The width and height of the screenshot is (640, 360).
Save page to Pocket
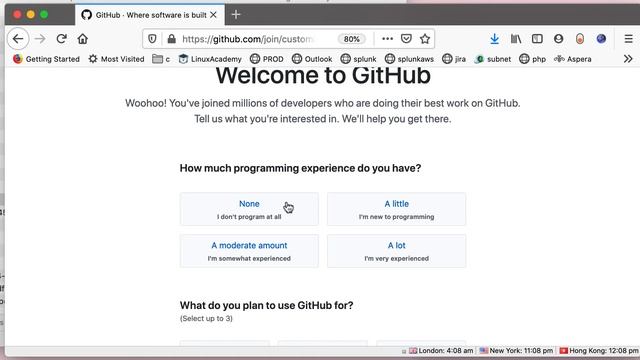pos(406,39)
